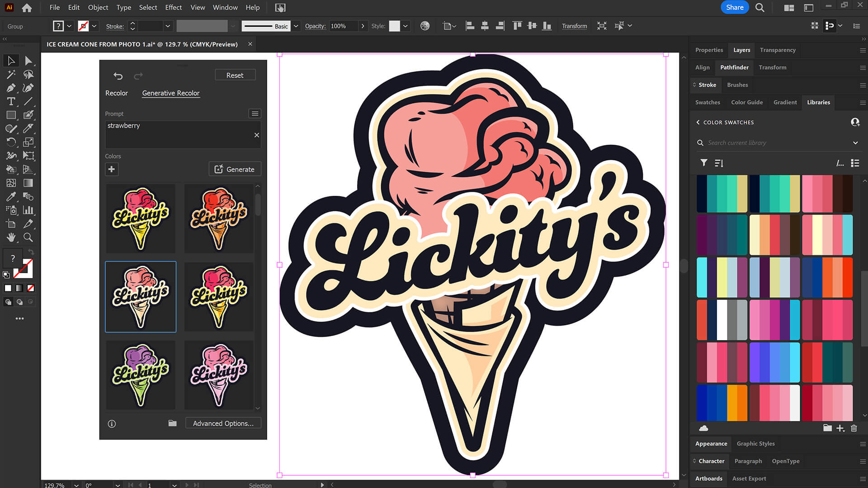Open the graphic Style dropdown
The image size is (868, 488).
[x=406, y=26]
